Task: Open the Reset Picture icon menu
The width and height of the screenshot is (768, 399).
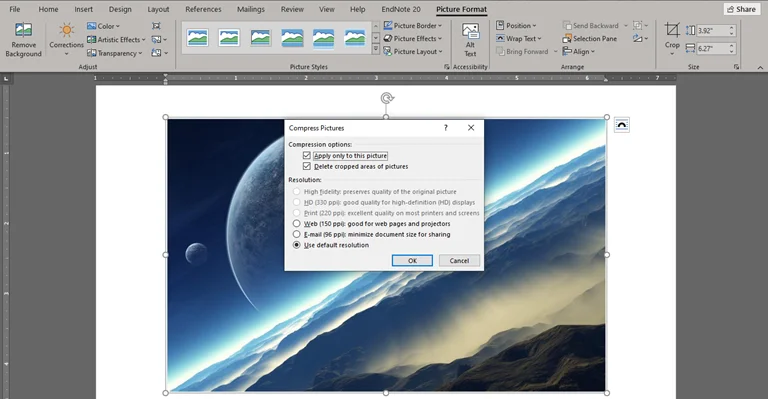Action: [x=159, y=52]
